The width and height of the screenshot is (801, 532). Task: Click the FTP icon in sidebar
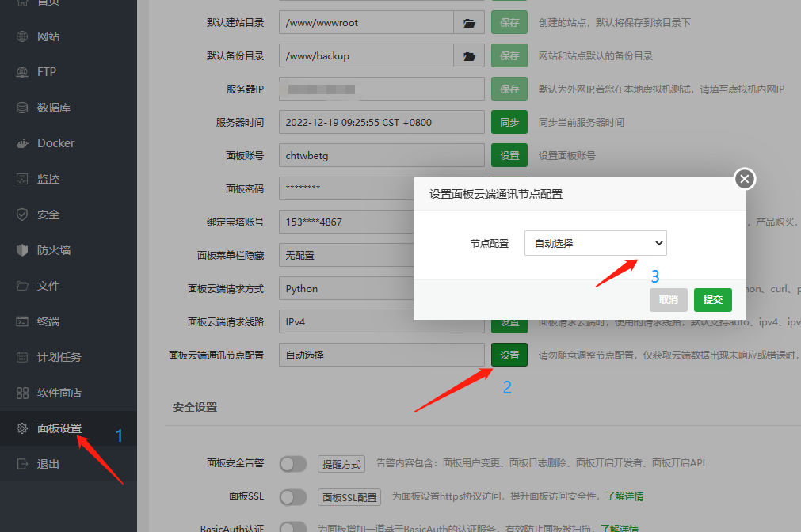pyautogui.click(x=22, y=72)
